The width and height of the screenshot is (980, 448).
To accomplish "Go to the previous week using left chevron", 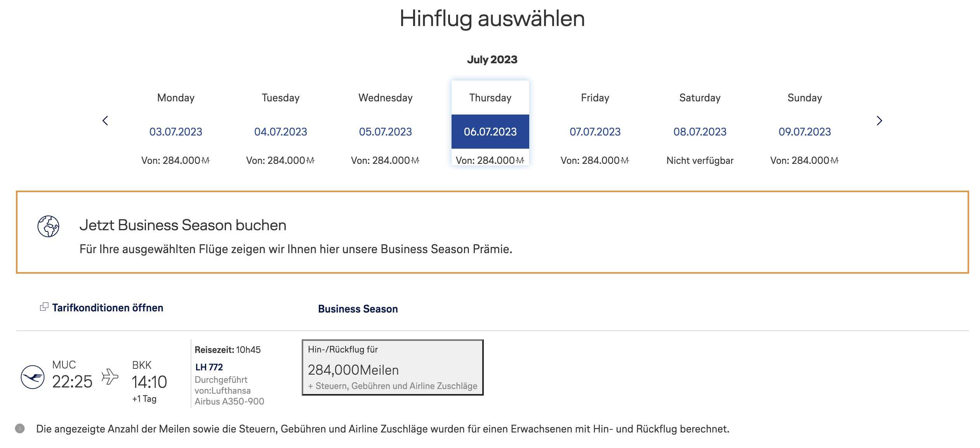I will [105, 121].
